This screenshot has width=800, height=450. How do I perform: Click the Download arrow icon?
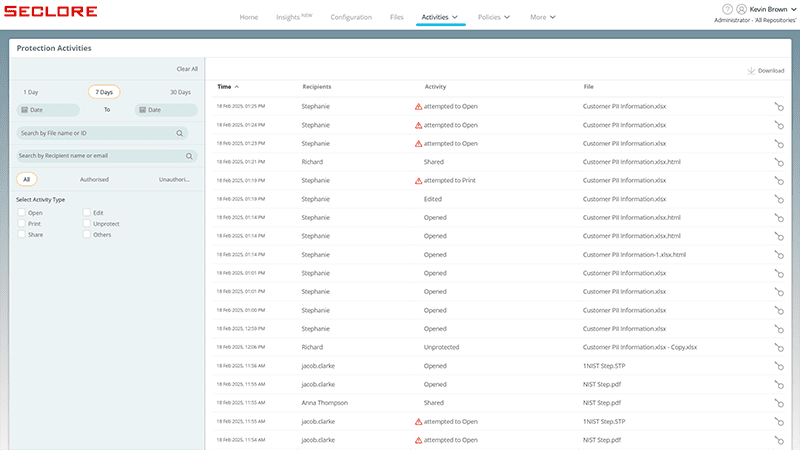751,70
